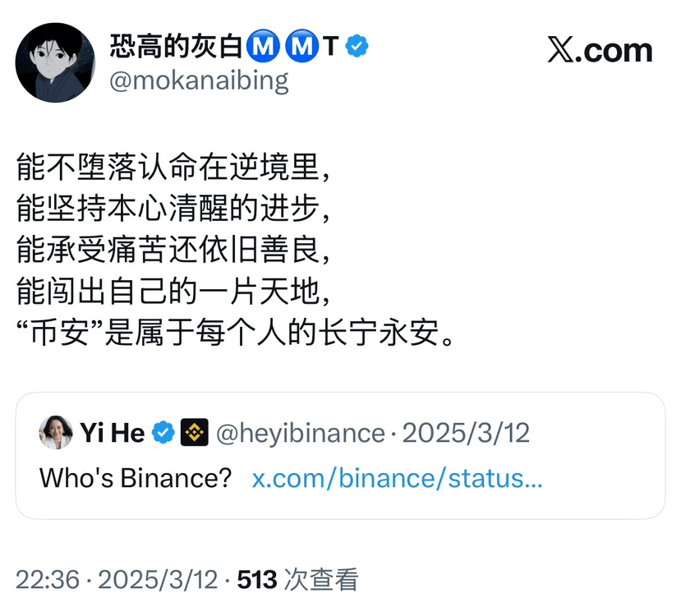Screen dimensions: 681x616
Task: Click the X icon in the X.com logo
Action: coord(562,50)
